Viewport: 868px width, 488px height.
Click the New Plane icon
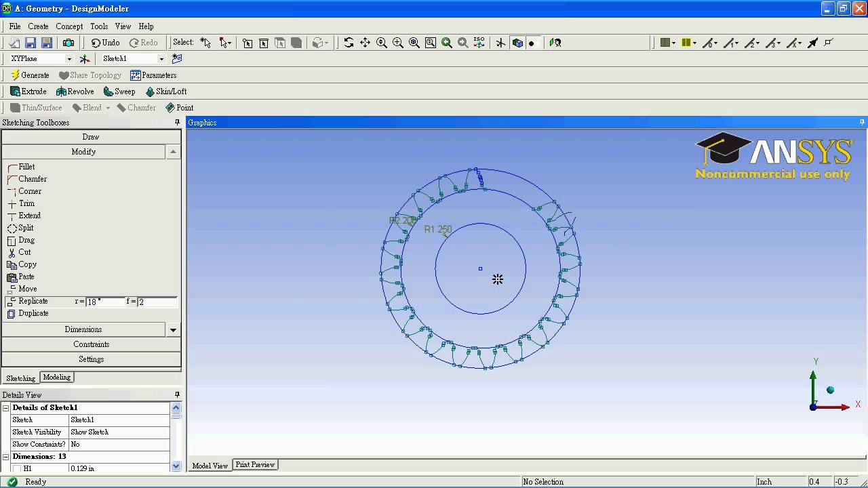click(x=85, y=59)
